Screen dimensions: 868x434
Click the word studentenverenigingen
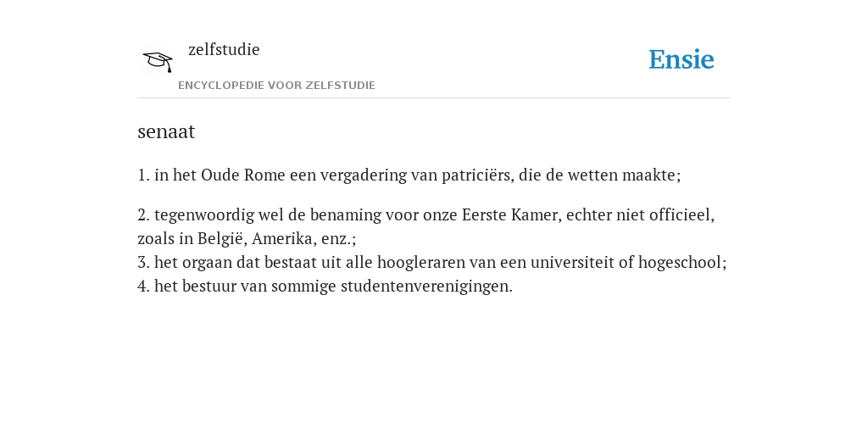coord(425,287)
